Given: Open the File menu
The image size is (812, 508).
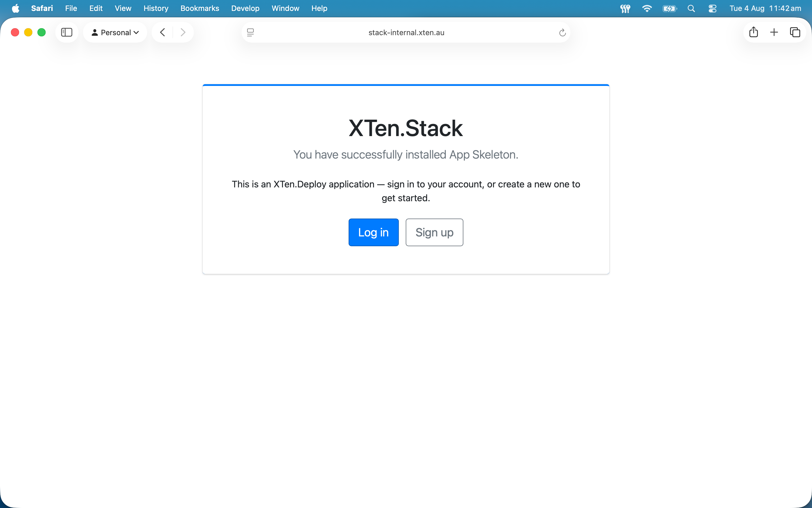Looking at the screenshot, I should pos(71,8).
